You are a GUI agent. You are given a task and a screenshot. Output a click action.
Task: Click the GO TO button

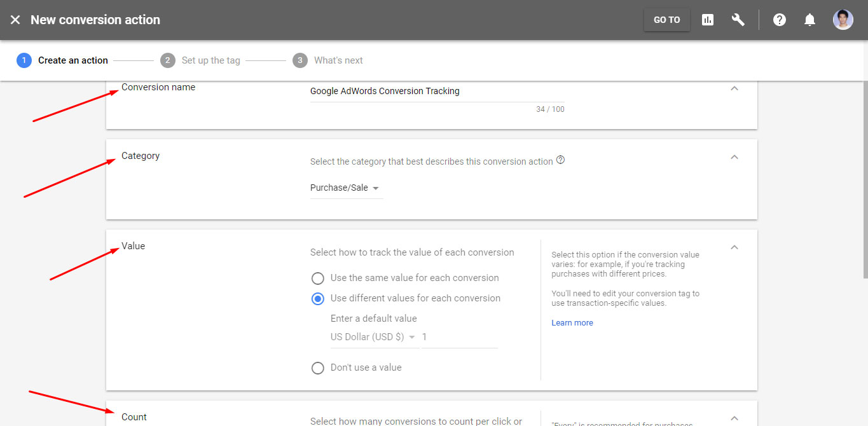pyautogui.click(x=667, y=20)
